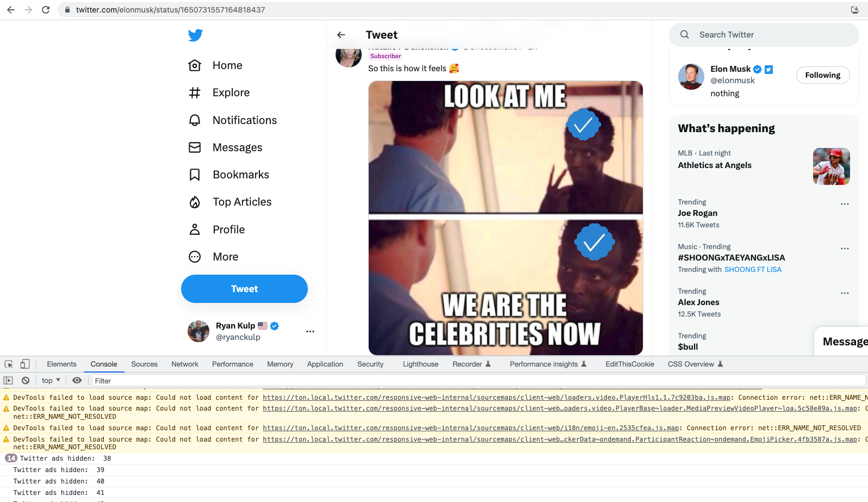Open the Messages envelope icon
The width and height of the screenshot is (868, 502).
[x=195, y=147]
